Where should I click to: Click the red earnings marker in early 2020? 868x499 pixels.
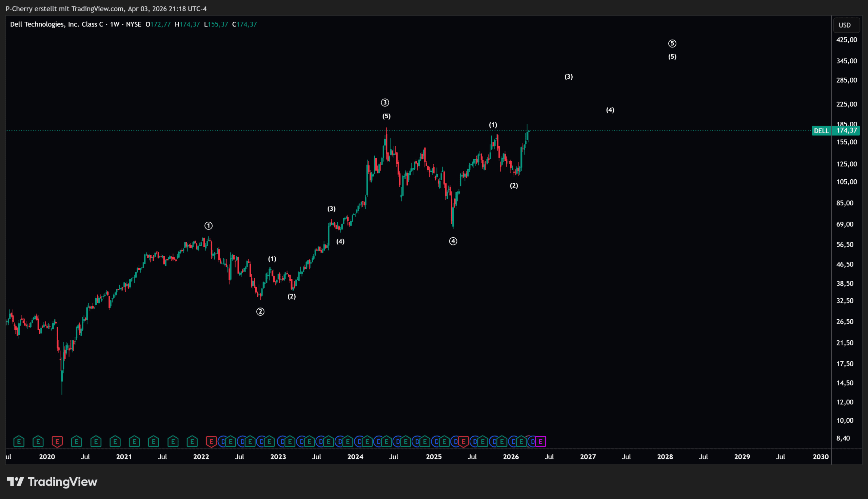point(57,441)
